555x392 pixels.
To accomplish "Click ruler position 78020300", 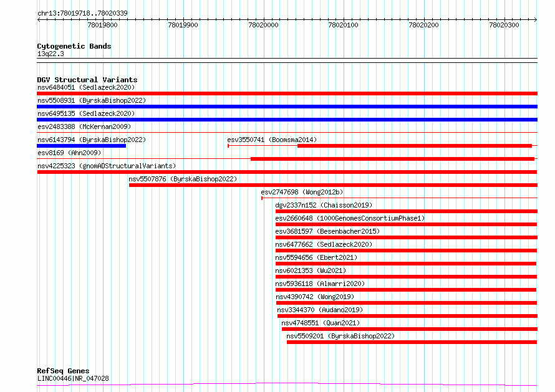I will (504, 25).
